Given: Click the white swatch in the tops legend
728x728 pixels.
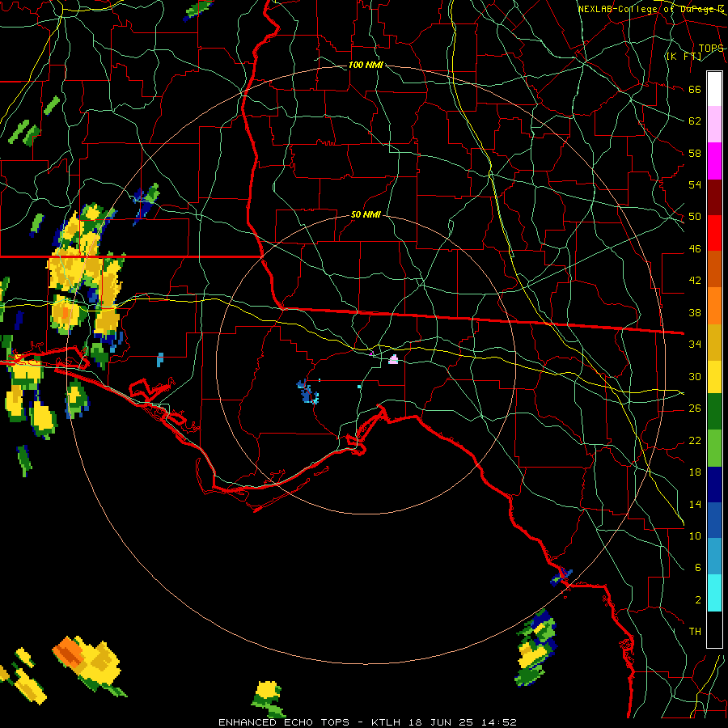Looking at the screenshot, I should tap(714, 89).
